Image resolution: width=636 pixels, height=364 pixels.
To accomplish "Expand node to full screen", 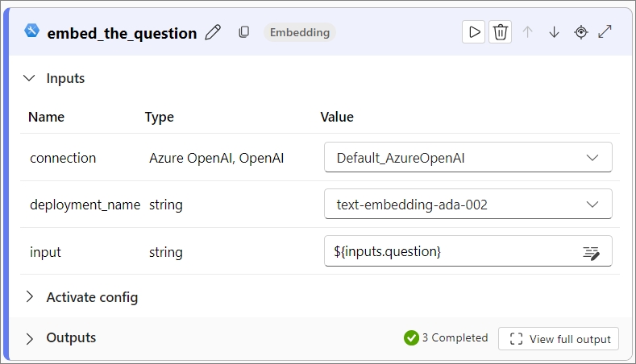I will pos(605,32).
